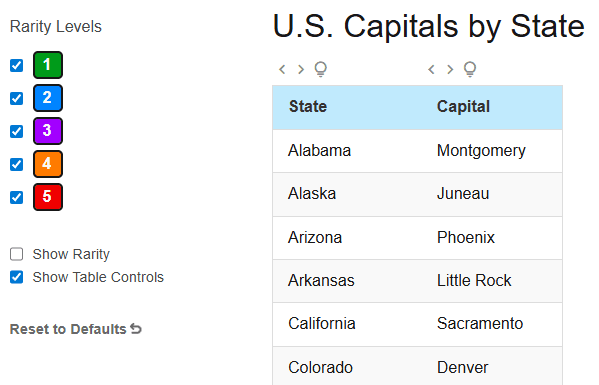Enable the Show Rarity checkbox
Image resolution: width=599 pixels, height=385 pixels.
[16, 254]
